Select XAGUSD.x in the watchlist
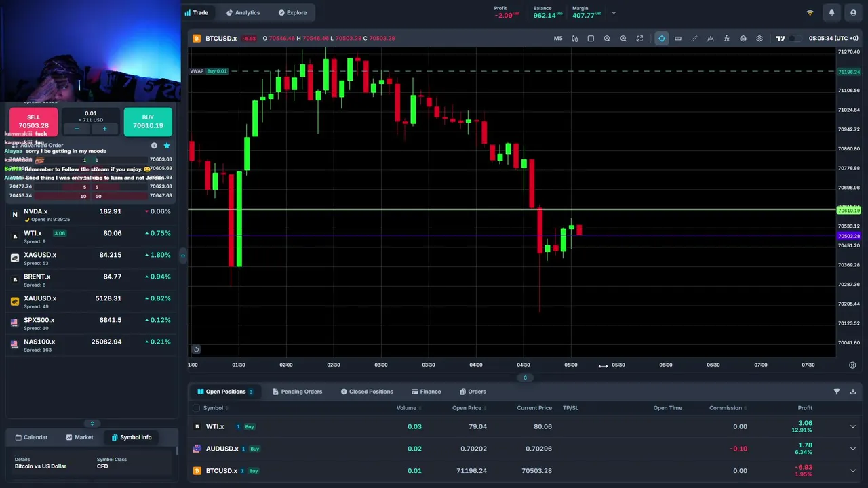Viewport: 868px width, 488px height. [x=92, y=258]
